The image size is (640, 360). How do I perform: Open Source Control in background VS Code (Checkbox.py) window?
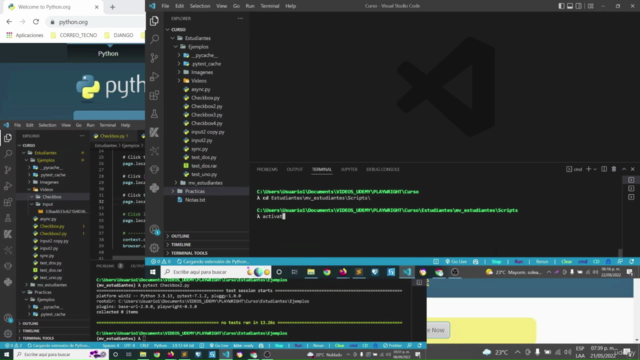(x=8, y=170)
